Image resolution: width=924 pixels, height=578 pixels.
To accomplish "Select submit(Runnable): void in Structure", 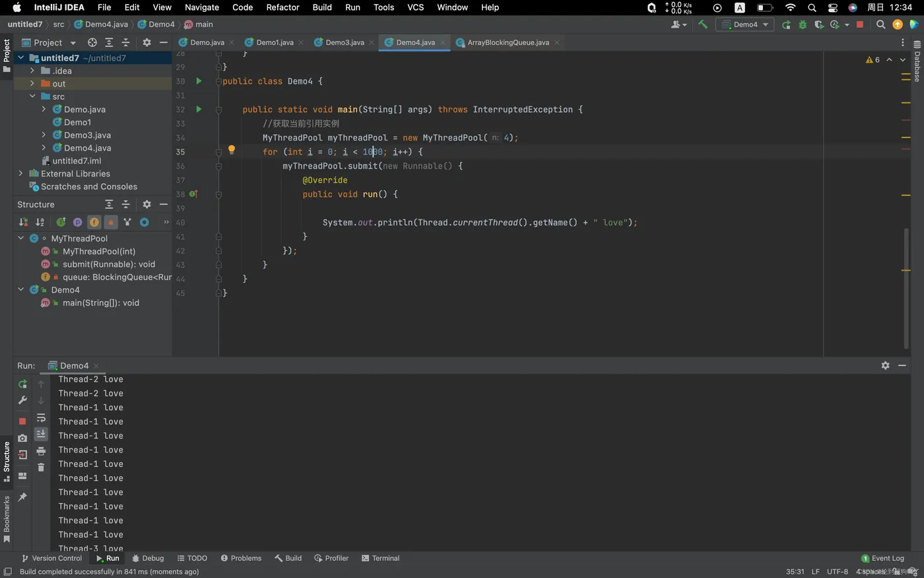I will [x=109, y=264].
